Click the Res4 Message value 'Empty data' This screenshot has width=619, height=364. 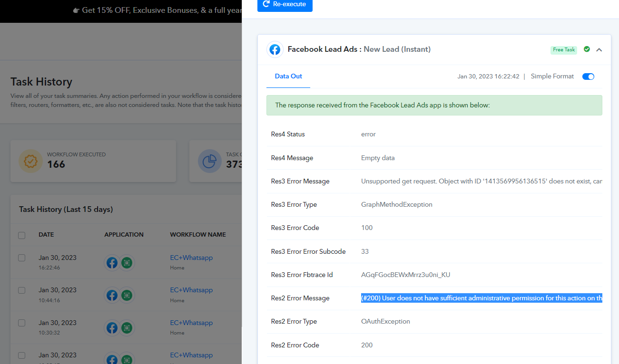[x=378, y=158]
